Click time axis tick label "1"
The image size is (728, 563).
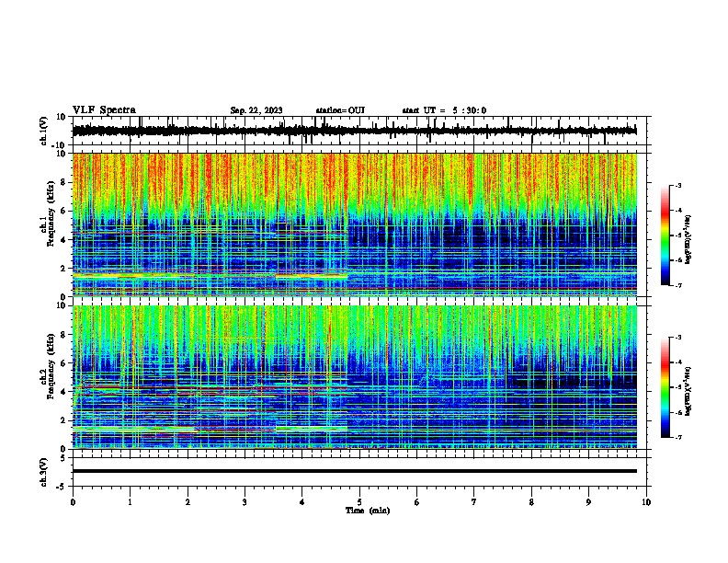pos(131,502)
